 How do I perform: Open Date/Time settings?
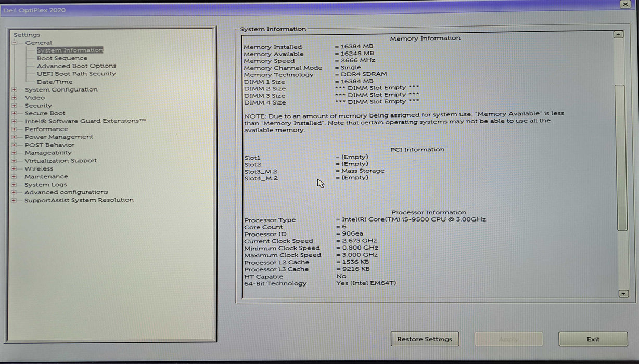[x=55, y=82]
